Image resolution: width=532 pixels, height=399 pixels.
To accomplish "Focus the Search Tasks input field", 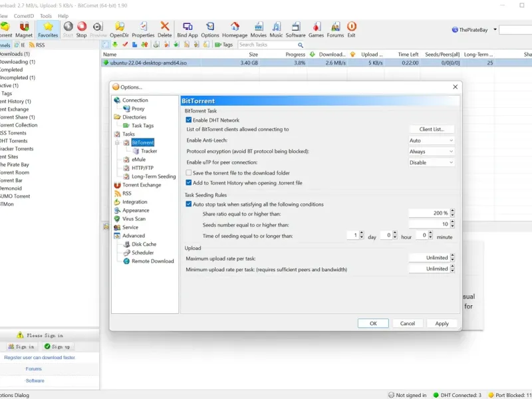I will pyautogui.click(x=267, y=45).
